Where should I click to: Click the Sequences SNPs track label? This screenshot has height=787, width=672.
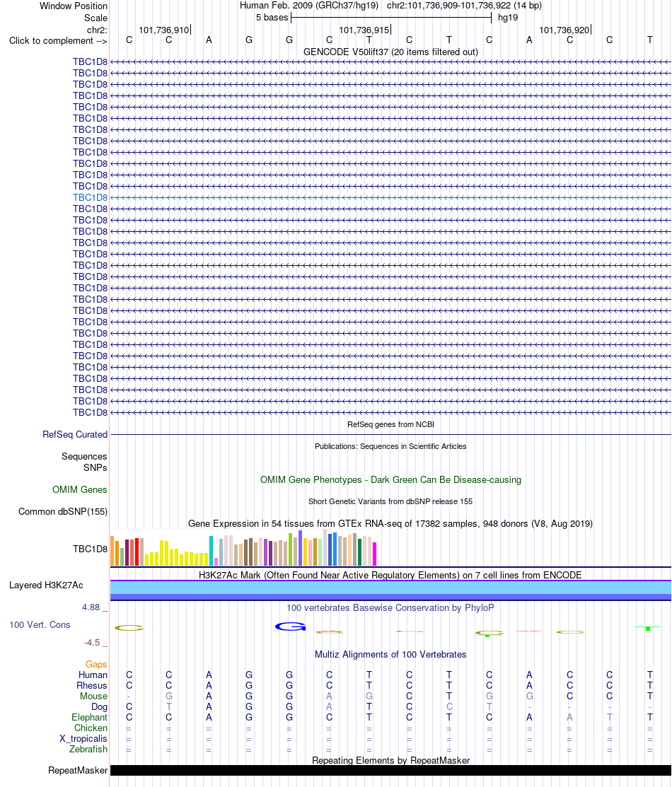pyautogui.click(x=84, y=462)
